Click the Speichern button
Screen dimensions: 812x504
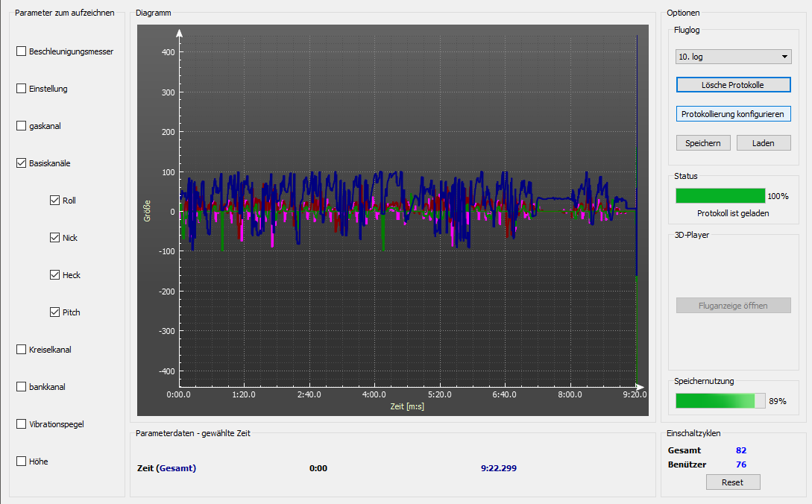(703, 143)
